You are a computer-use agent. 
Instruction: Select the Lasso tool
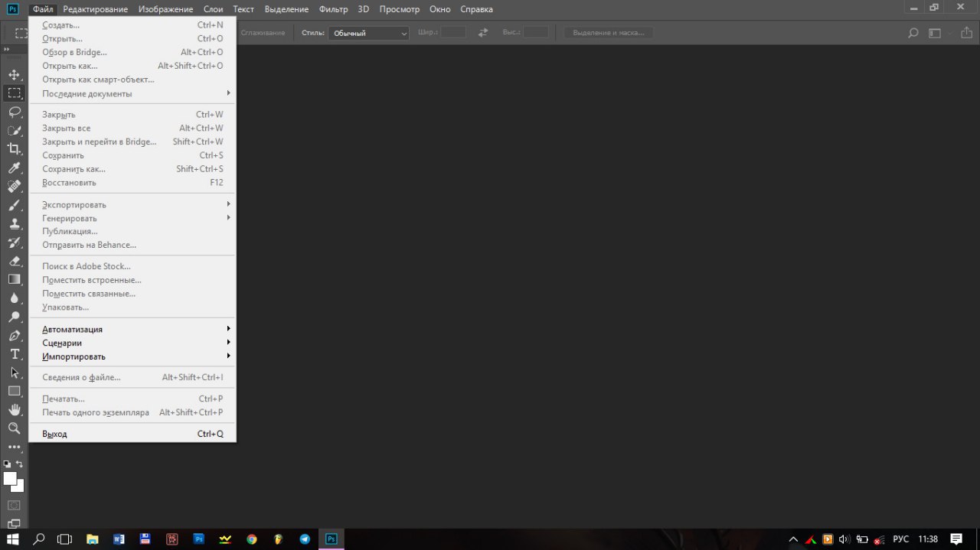[14, 112]
